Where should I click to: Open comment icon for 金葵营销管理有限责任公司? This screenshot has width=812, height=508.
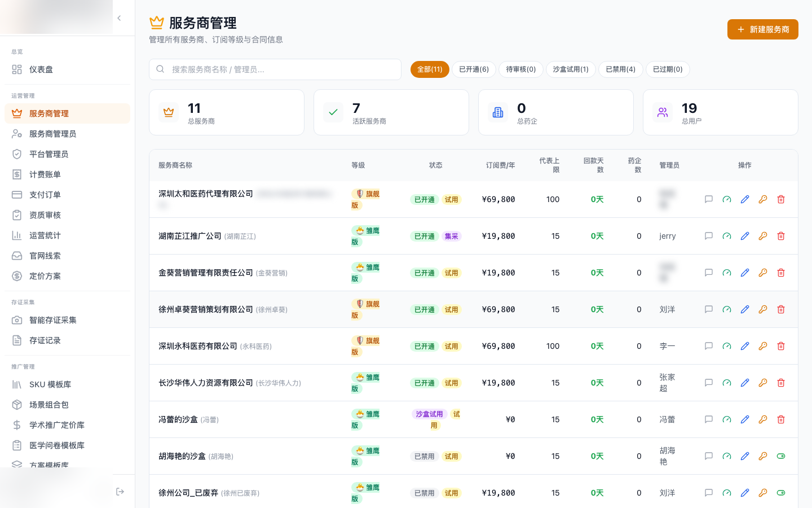point(709,273)
